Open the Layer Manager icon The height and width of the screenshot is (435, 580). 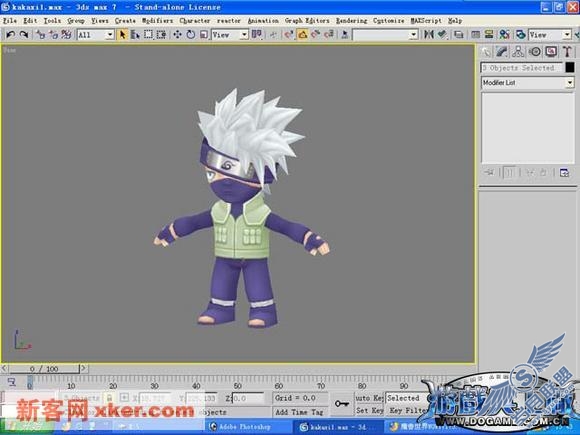click(459, 35)
